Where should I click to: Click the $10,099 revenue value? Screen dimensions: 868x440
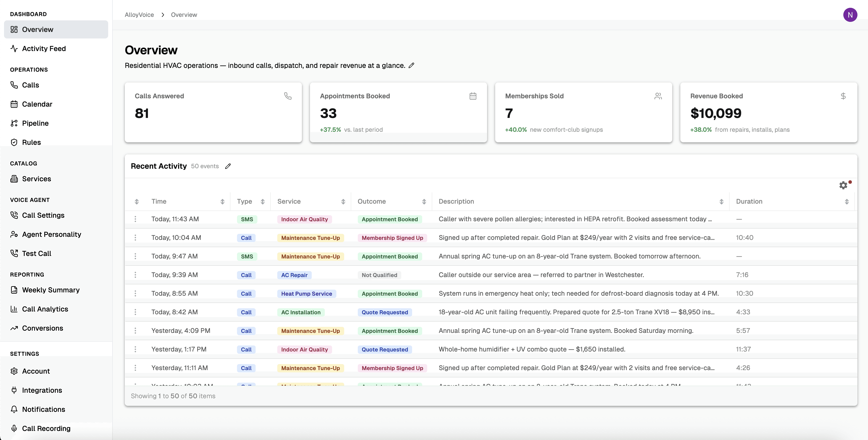coord(716,113)
